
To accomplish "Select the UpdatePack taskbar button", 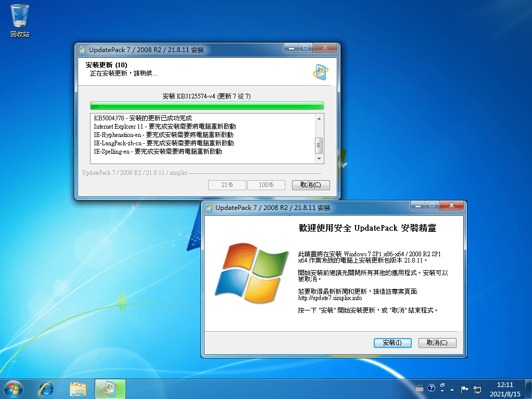I will (110, 389).
